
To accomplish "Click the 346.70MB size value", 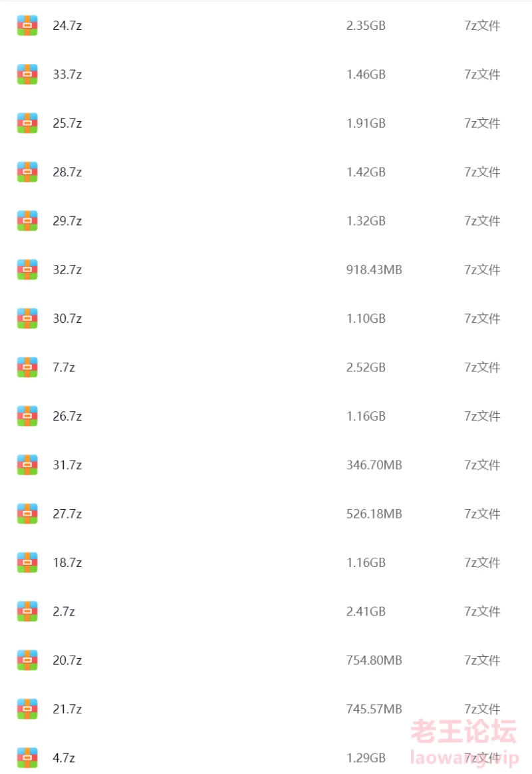I will pos(374,465).
